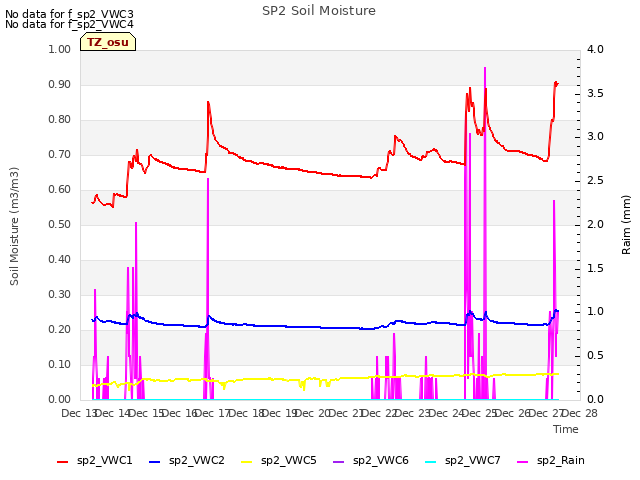Screen dimensions: 640x480
Task: Click the 3.0 right axis tick label
Action: coord(595,137)
